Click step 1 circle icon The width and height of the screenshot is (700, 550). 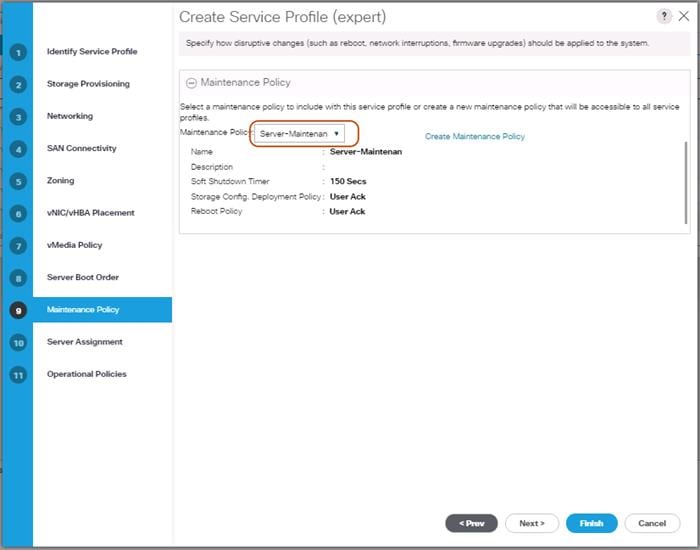click(18, 52)
